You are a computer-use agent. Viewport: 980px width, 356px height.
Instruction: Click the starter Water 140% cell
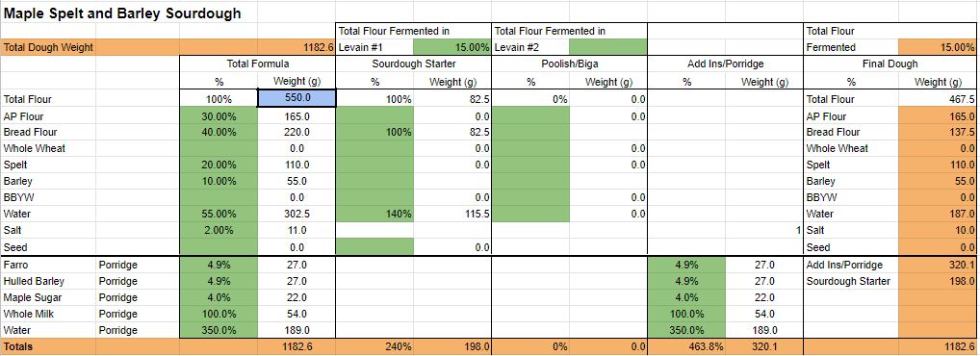(374, 214)
